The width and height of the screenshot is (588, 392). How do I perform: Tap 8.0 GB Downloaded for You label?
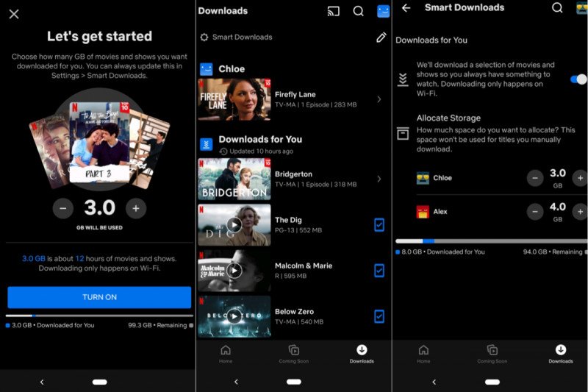tap(442, 252)
